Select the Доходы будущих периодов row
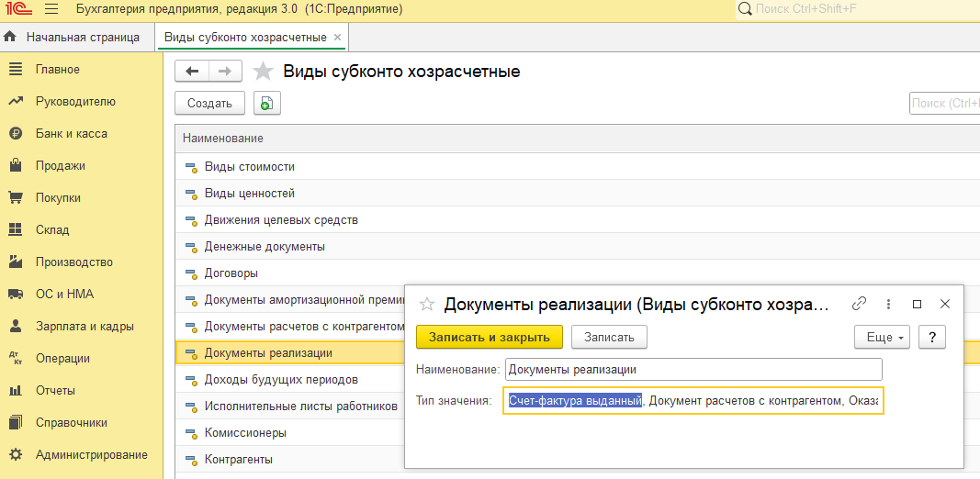The width and height of the screenshot is (980, 479). [290, 380]
